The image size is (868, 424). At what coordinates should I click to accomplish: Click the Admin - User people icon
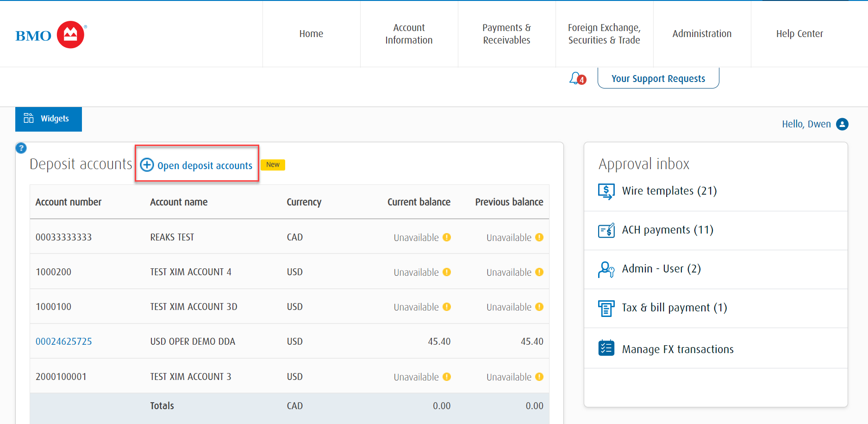point(606,269)
